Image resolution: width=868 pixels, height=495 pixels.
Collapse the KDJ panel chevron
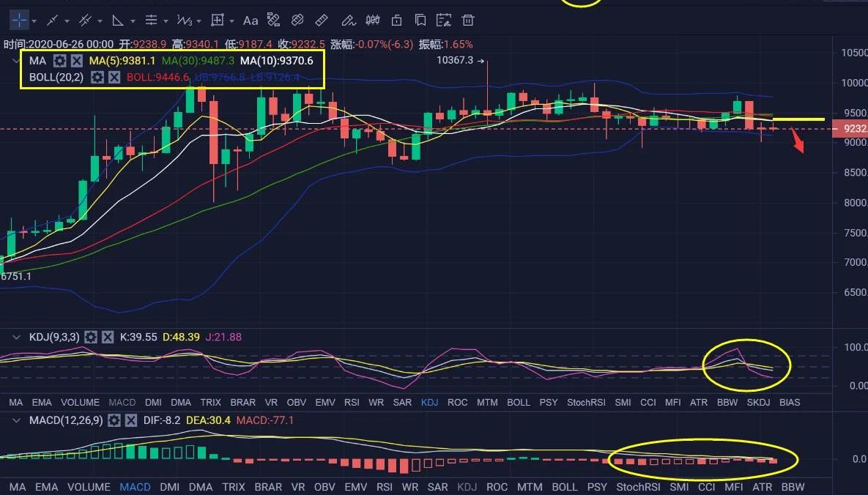pos(16,337)
